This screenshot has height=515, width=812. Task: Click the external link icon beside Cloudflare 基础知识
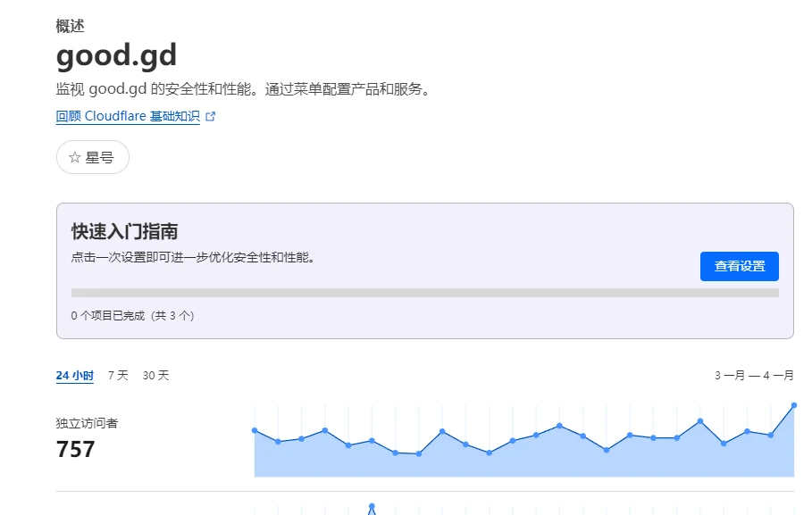point(211,116)
